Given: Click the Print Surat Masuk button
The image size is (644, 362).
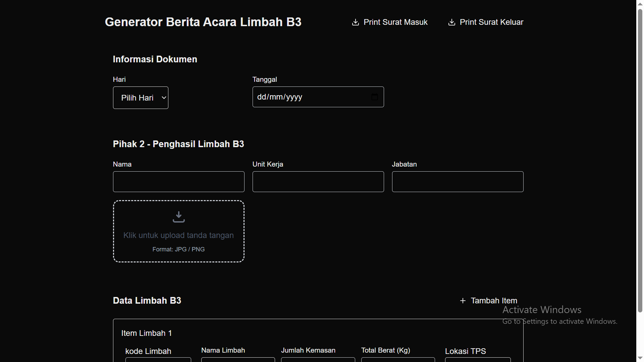Looking at the screenshot, I should tap(396, 22).
